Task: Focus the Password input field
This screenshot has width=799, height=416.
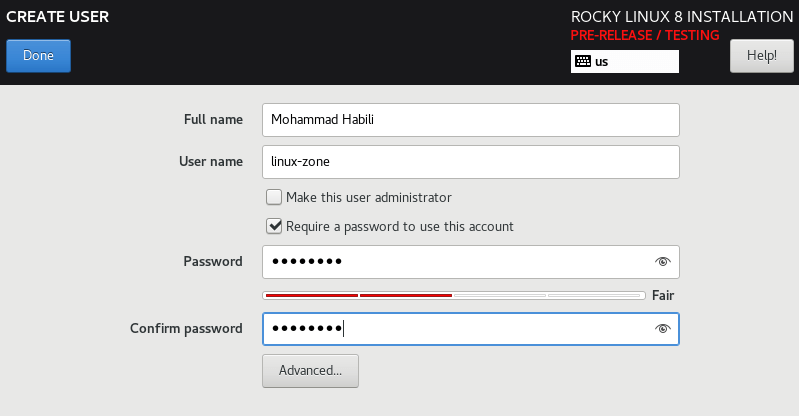Action: 471,262
